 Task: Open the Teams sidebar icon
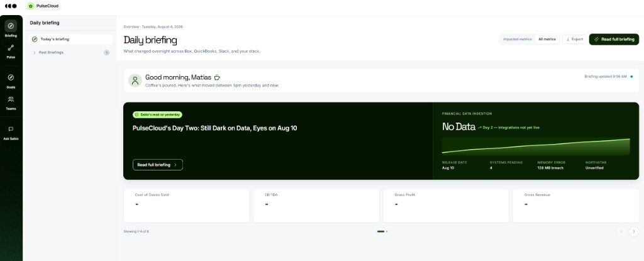[x=11, y=99]
